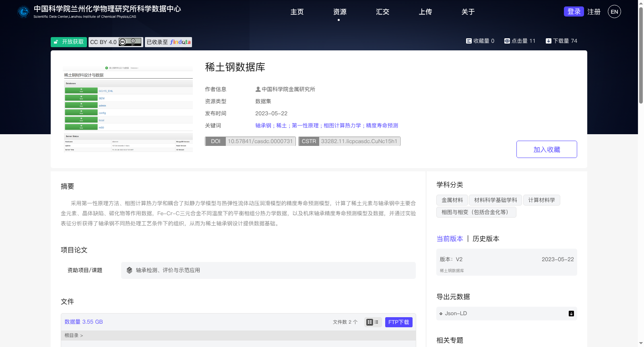
Task: Switch language with the EN button
Action: coord(614,12)
